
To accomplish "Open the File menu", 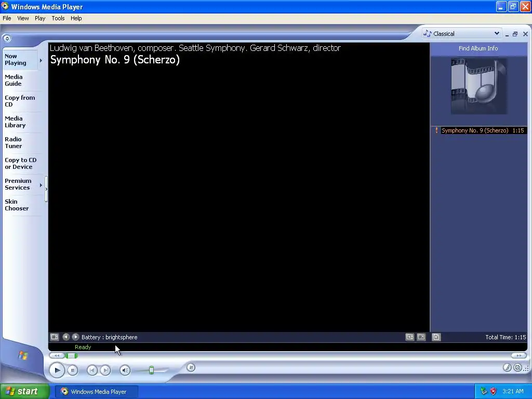I will click(x=7, y=18).
